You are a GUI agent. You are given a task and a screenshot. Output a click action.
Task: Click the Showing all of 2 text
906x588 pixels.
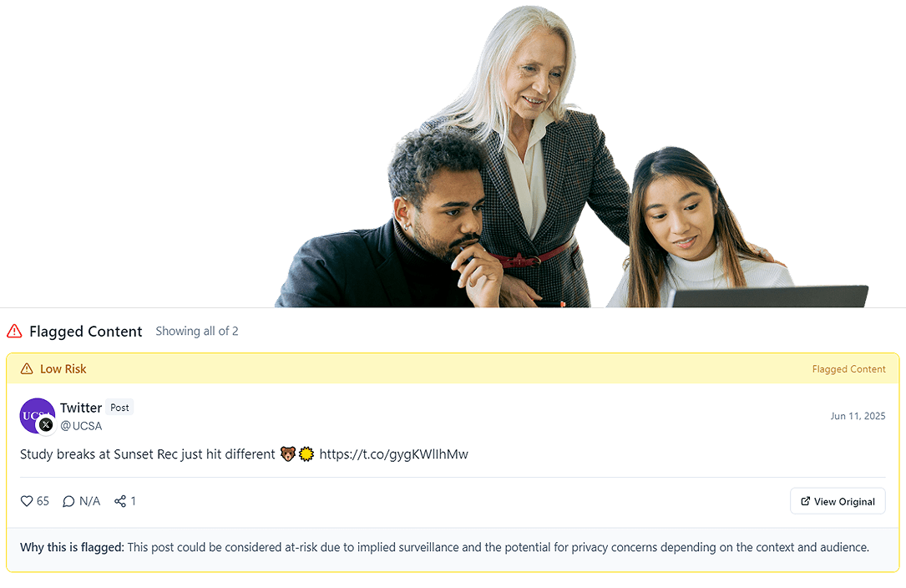pyautogui.click(x=197, y=332)
